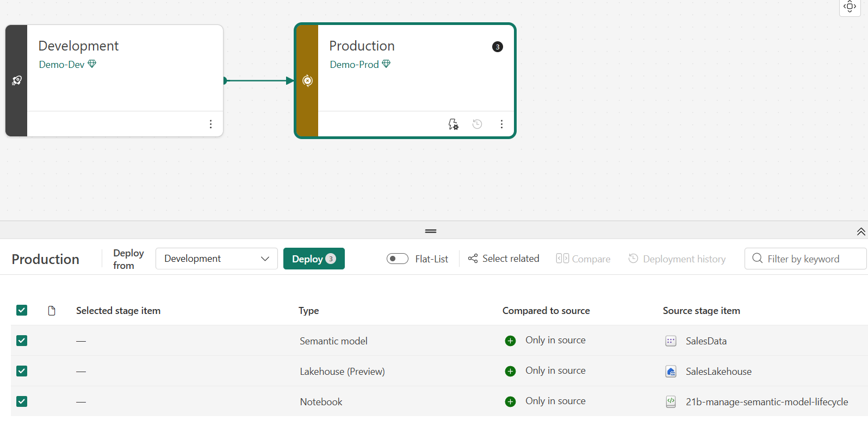Click the Selected stage item column header
868x421 pixels.
(118, 311)
